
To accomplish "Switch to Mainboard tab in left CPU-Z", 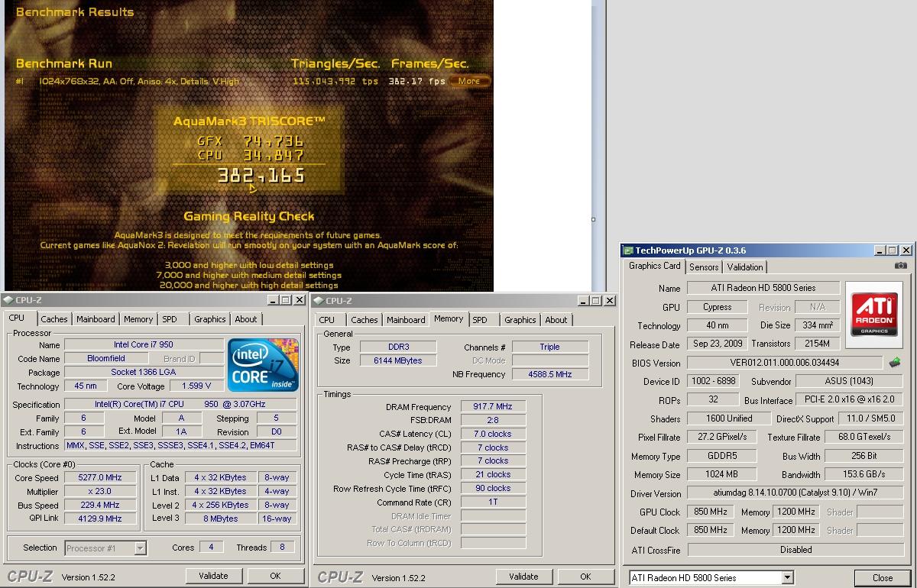I will [x=96, y=319].
